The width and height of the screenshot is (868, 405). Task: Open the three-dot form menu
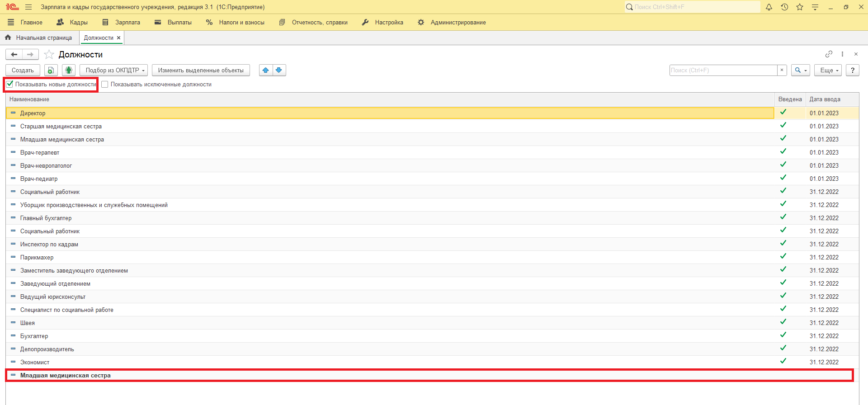[842, 54]
